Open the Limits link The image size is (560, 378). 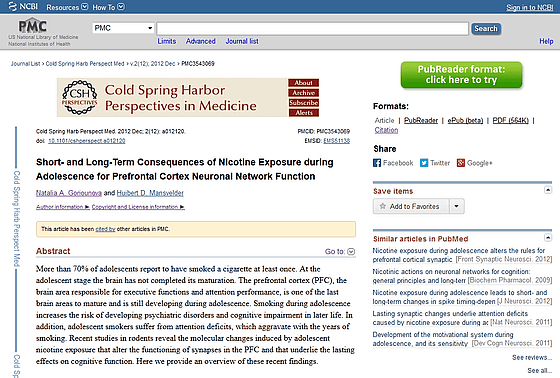[167, 41]
